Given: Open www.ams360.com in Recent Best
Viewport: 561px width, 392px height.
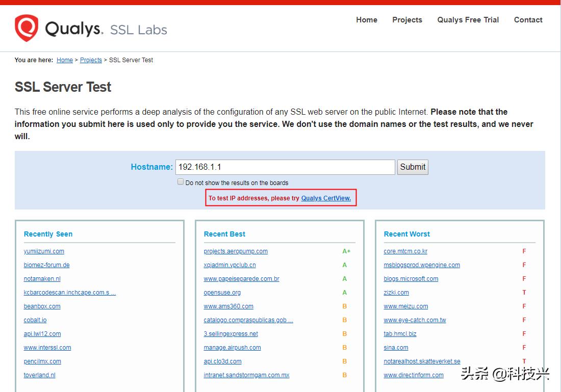Looking at the screenshot, I should 228,306.
